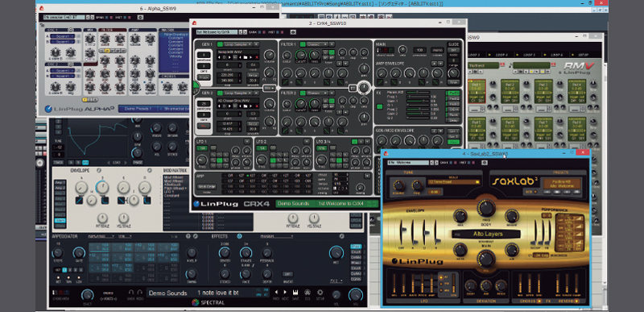Click next preset arrow in CRX4 top bar
Screen dimensions: 644x312
[246, 32]
